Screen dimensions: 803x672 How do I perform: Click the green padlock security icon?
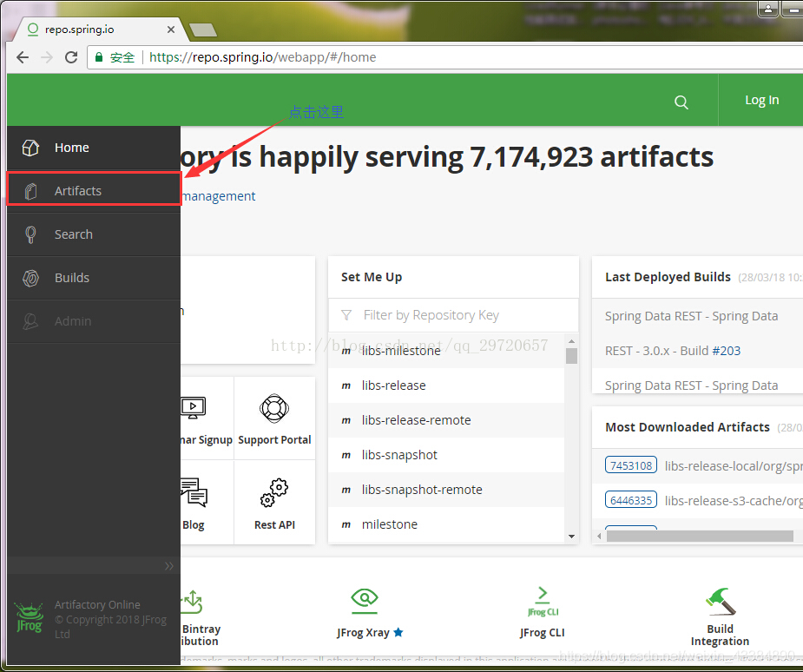pyautogui.click(x=99, y=57)
